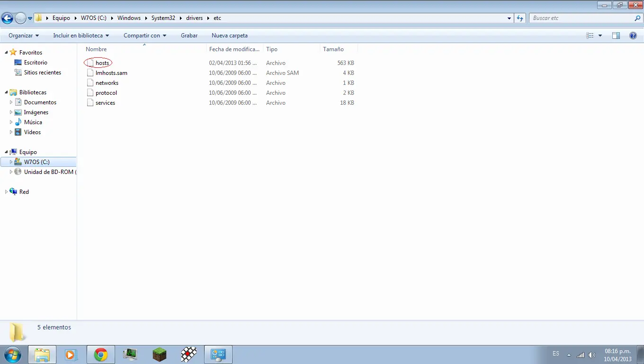This screenshot has width=644, height=364.
Task: Click the folder icon in the address bar
Action: point(39,18)
